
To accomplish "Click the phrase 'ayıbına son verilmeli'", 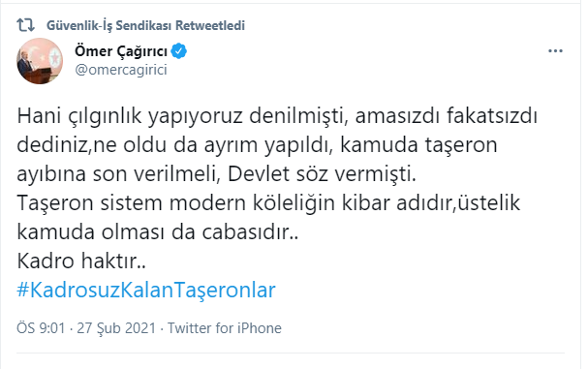I will coord(118,174).
